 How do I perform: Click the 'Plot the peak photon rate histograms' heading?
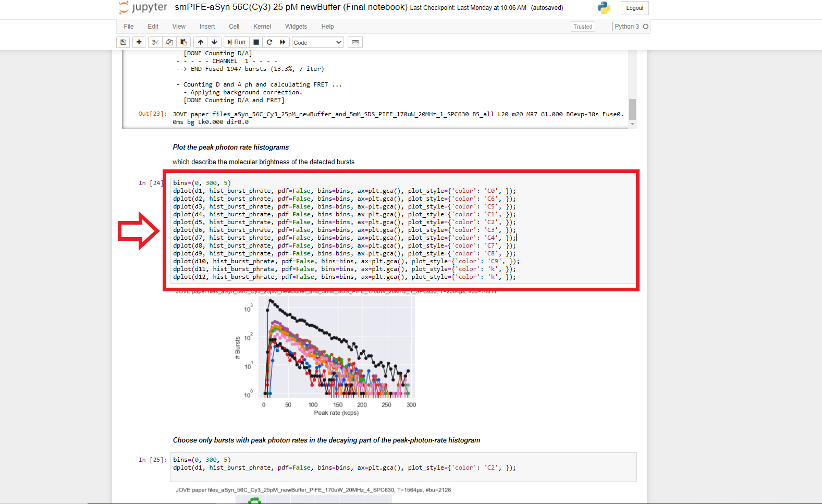(x=231, y=147)
